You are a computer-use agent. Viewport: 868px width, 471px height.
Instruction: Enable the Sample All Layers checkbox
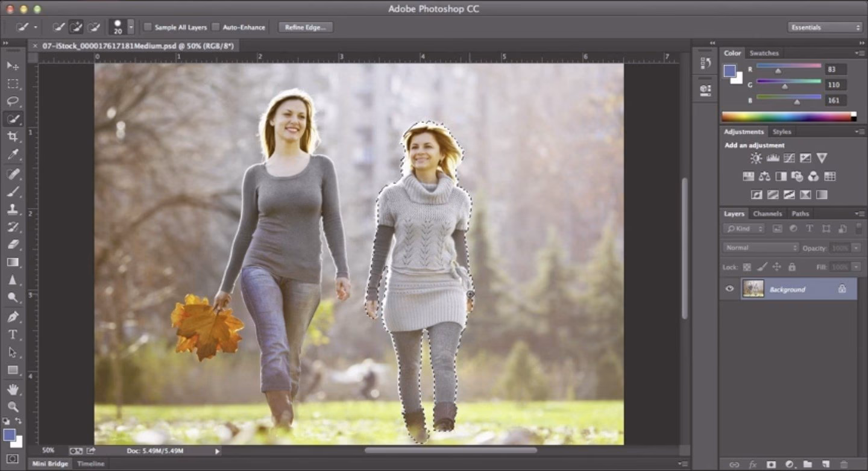147,27
